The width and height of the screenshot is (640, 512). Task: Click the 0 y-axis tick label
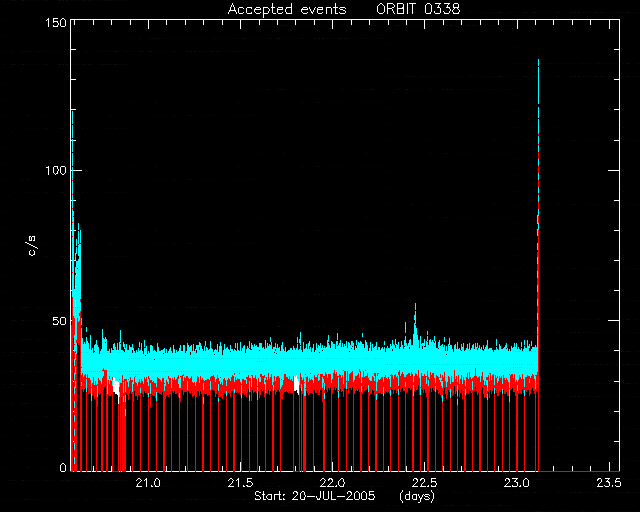(63, 467)
